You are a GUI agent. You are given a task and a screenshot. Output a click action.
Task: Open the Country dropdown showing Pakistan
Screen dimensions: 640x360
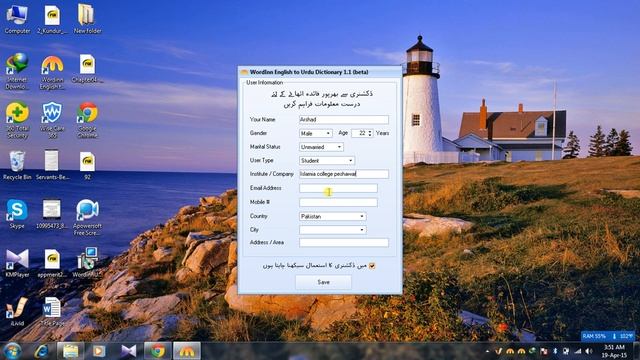click(333, 216)
